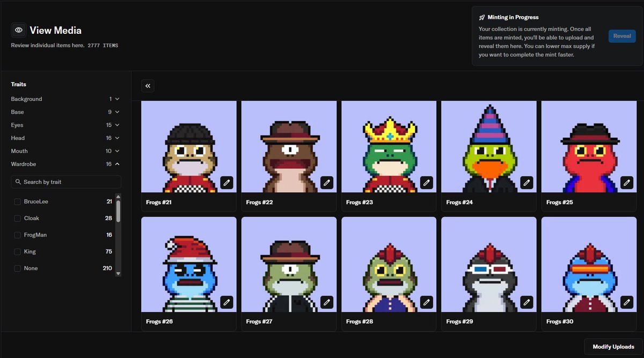Expand the Background trait section
644x358 pixels.
[x=65, y=99]
